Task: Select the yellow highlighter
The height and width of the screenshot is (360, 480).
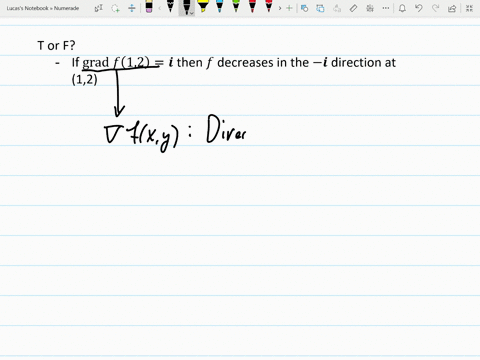Action: (x=203, y=7)
